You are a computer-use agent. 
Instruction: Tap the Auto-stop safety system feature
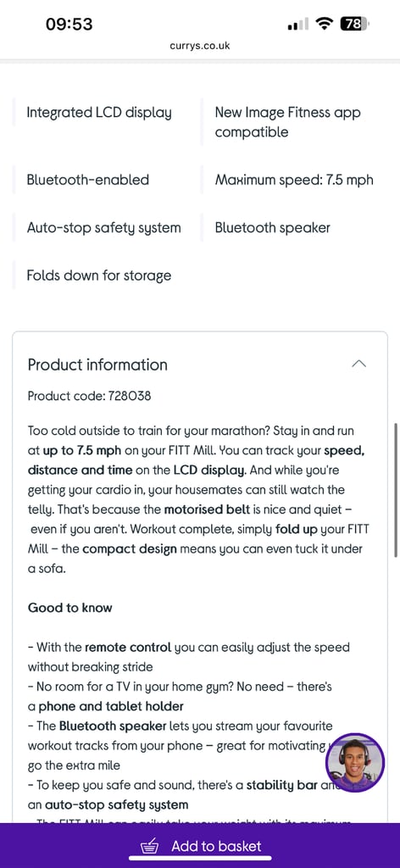pyautogui.click(x=103, y=228)
